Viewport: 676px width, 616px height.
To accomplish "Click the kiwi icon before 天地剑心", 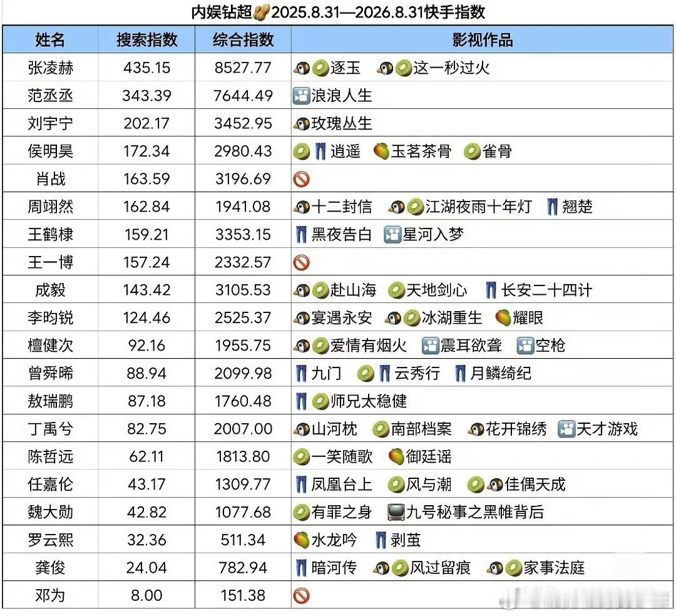I will (396, 290).
